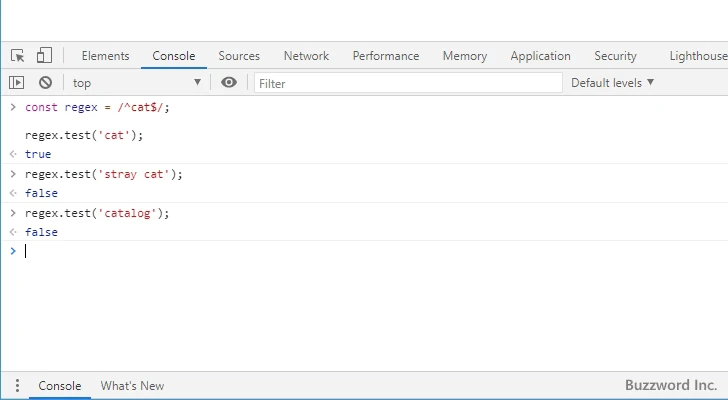Select the Security tab
Viewport: 728px width, 400px height.
[x=615, y=56]
